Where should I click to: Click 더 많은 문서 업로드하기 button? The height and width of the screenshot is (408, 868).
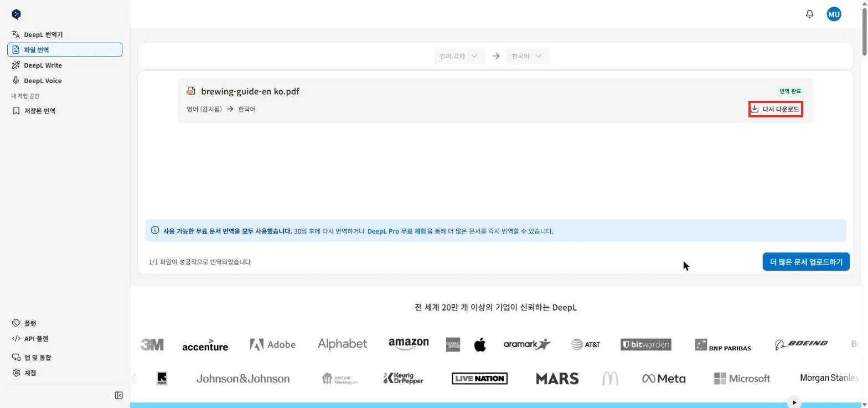coord(806,262)
